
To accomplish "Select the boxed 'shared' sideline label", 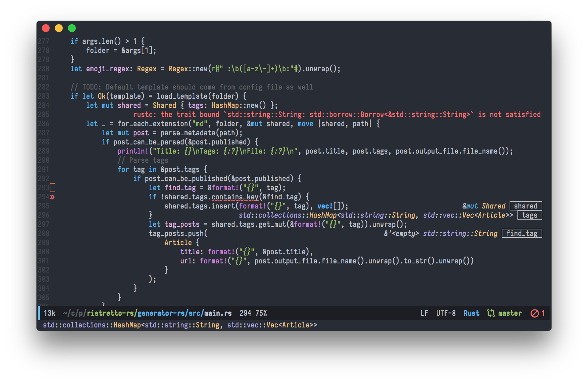I will 526,206.
